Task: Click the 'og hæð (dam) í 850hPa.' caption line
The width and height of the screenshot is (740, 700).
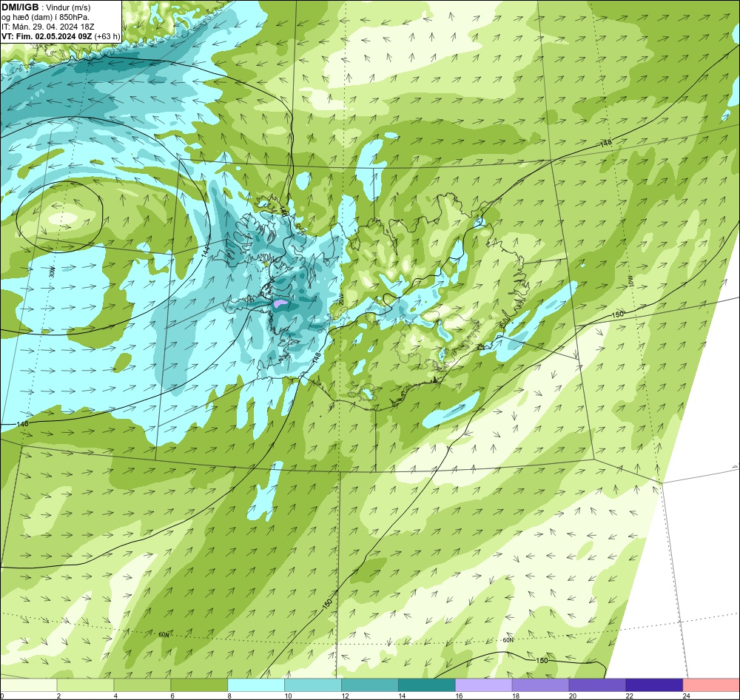Action: tap(45, 17)
